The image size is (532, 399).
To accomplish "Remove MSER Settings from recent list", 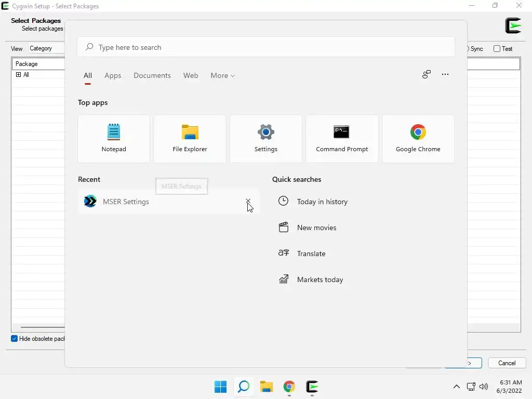I will 248,201.
